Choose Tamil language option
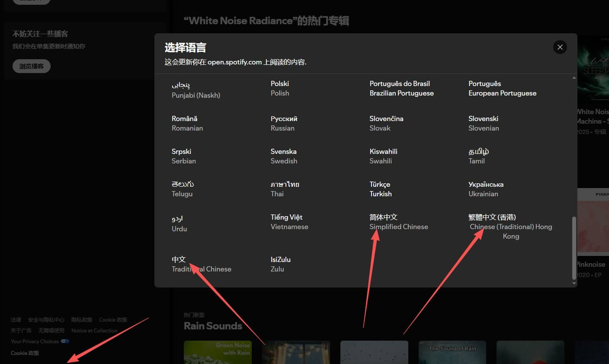Image resolution: width=609 pixels, height=364 pixels. (478, 156)
